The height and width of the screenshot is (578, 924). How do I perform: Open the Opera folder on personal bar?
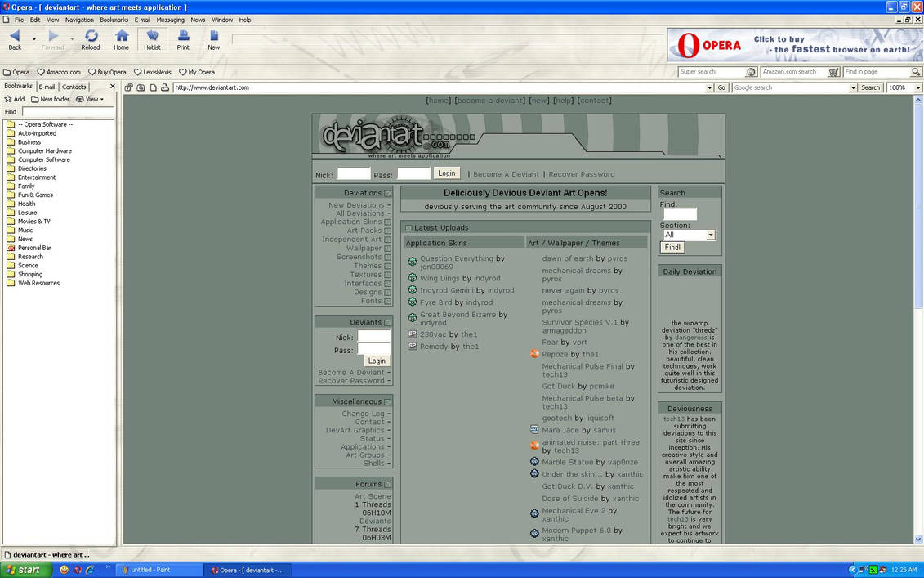tap(16, 72)
